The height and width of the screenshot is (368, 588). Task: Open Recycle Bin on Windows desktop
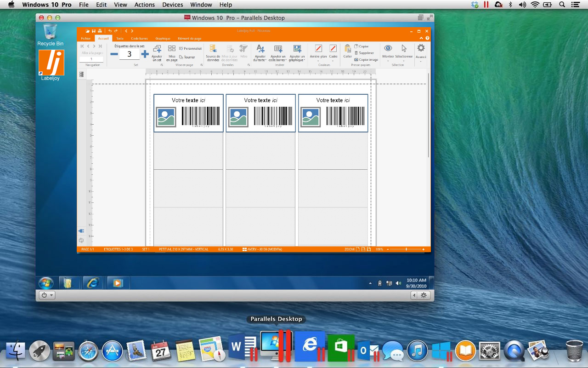[x=51, y=34]
